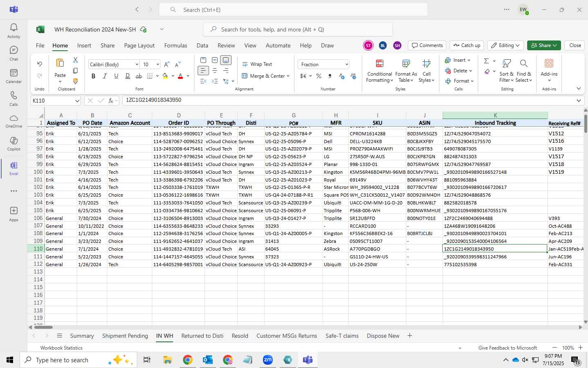This screenshot has width=588, height=368.
Task: Click the Increase Indent icon
Action: [x=215, y=81]
